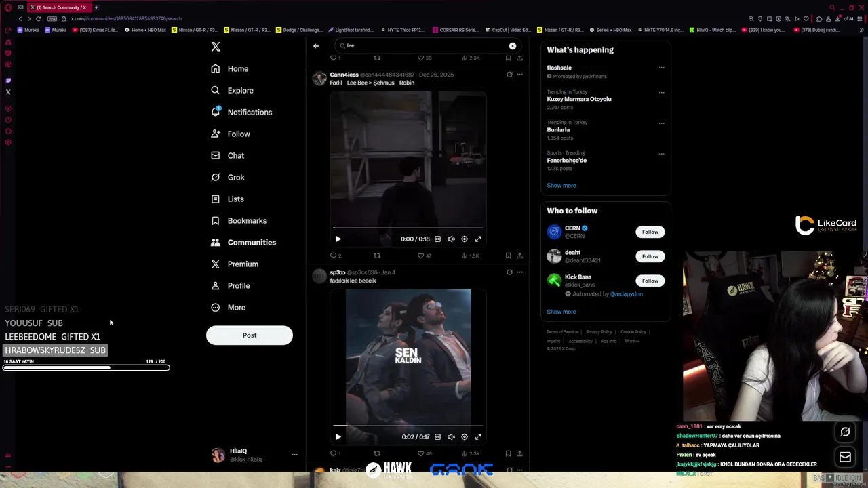Clear the search field with the X button

(x=513, y=46)
